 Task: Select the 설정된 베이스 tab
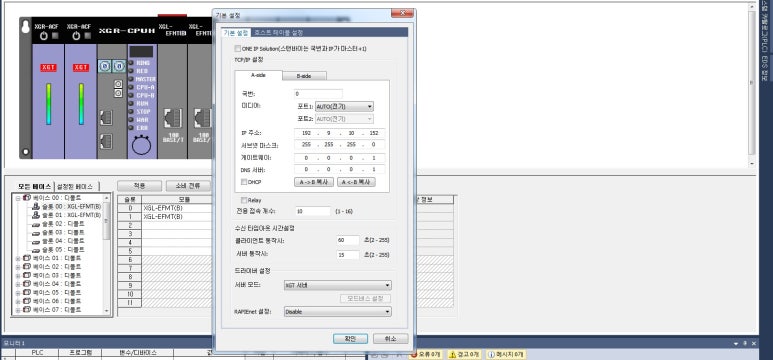click(75, 186)
